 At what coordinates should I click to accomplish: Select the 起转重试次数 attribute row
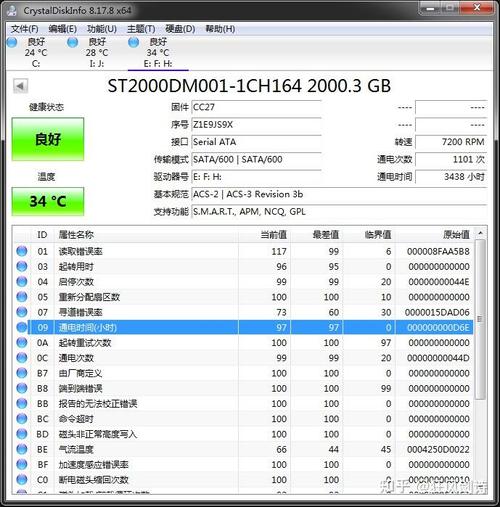(243, 342)
